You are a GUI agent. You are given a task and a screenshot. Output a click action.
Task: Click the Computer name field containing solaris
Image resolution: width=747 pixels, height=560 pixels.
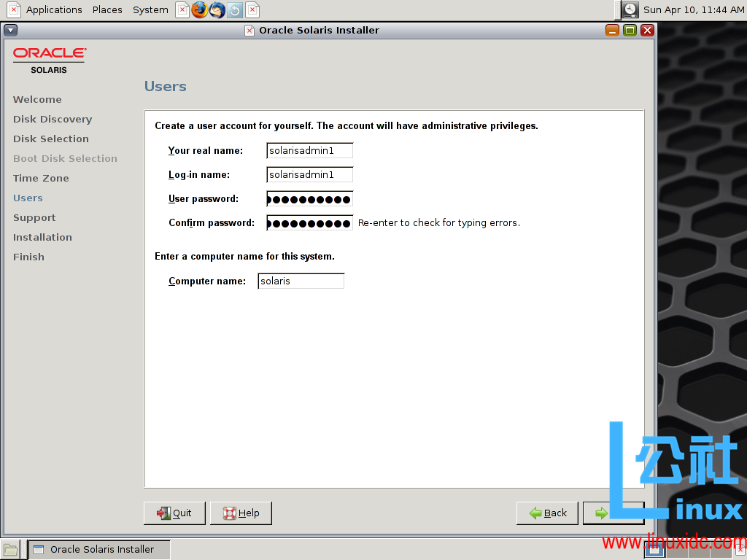click(301, 281)
